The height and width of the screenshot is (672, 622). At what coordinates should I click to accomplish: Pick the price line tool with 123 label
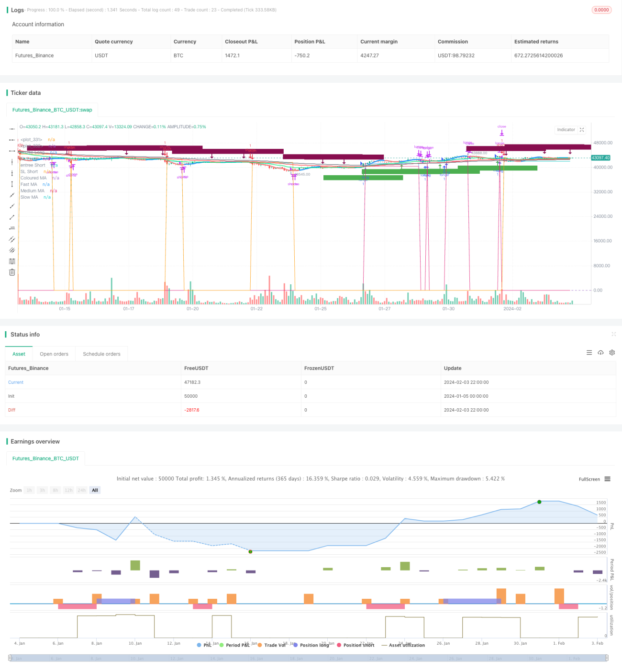(12, 228)
